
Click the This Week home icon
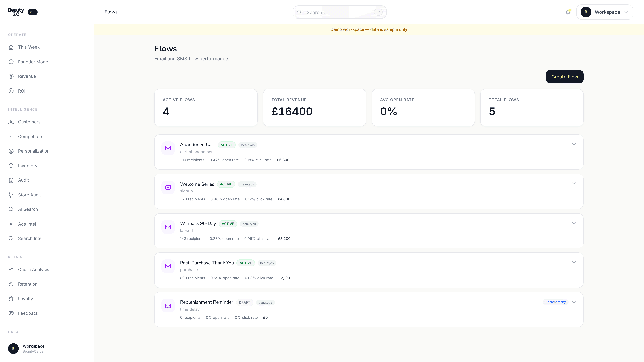point(11,47)
